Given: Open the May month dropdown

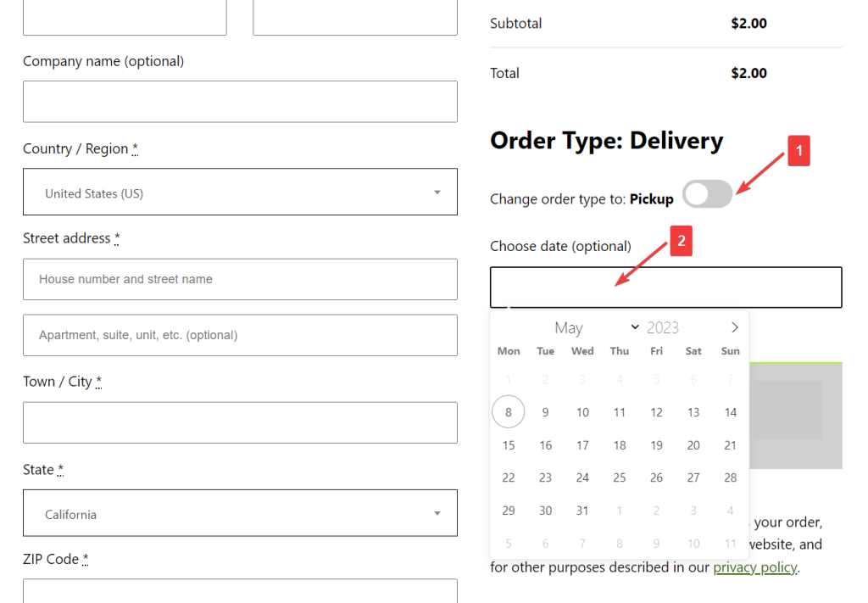Looking at the screenshot, I should pos(597,328).
